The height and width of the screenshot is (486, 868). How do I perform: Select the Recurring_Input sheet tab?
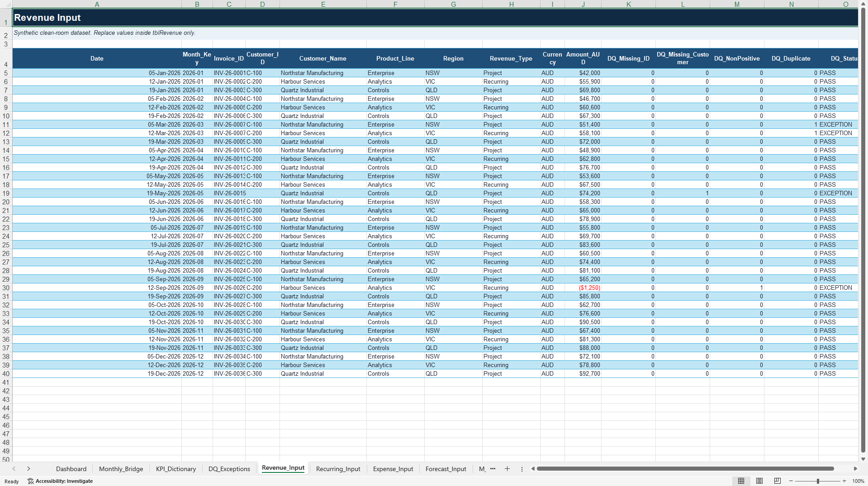click(338, 469)
